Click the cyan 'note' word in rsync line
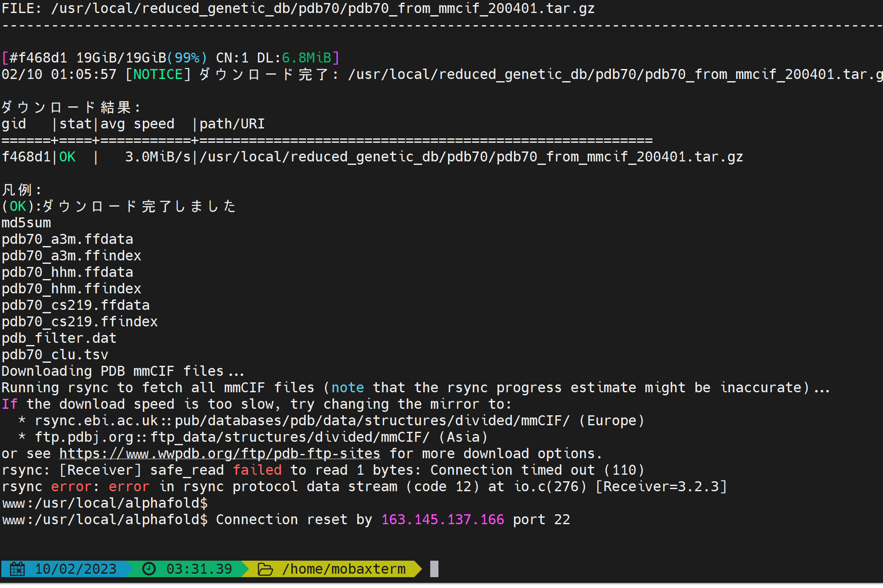 348,388
